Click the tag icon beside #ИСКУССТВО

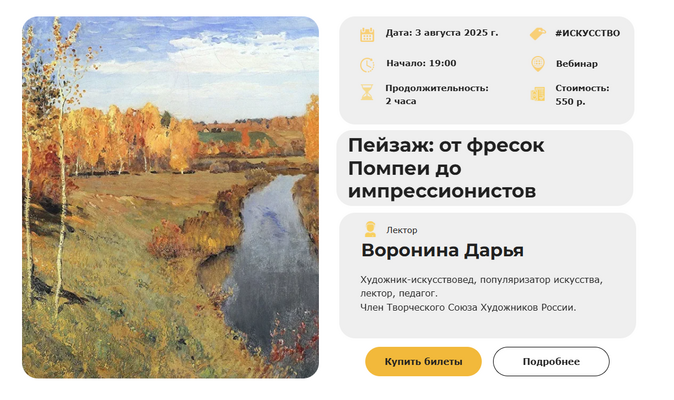[x=537, y=34]
